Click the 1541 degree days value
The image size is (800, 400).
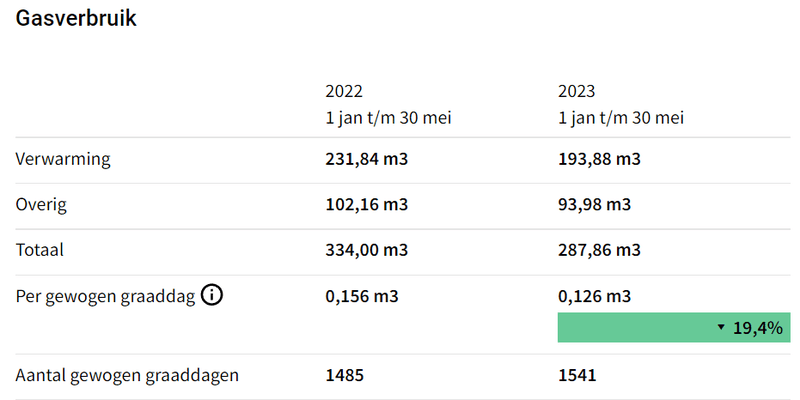[x=577, y=376]
